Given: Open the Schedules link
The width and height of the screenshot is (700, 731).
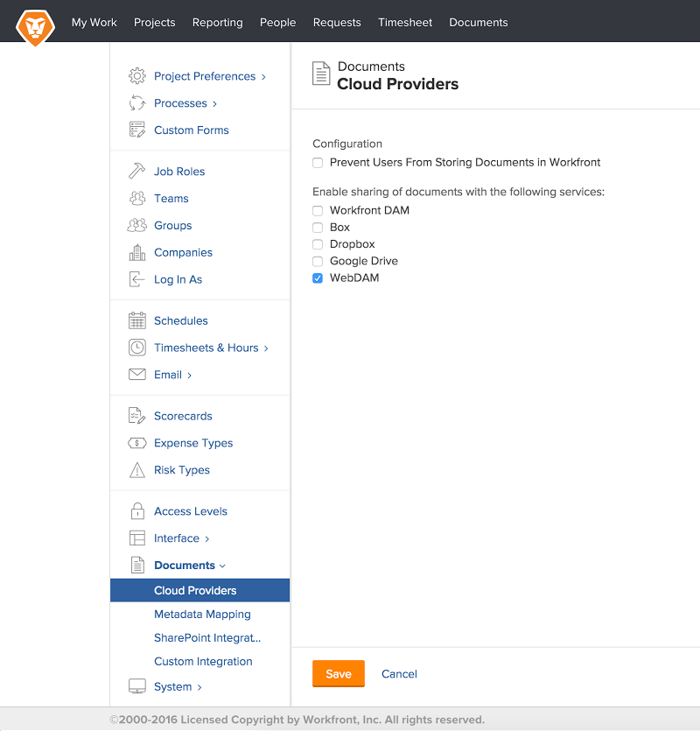Looking at the screenshot, I should [x=181, y=320].
